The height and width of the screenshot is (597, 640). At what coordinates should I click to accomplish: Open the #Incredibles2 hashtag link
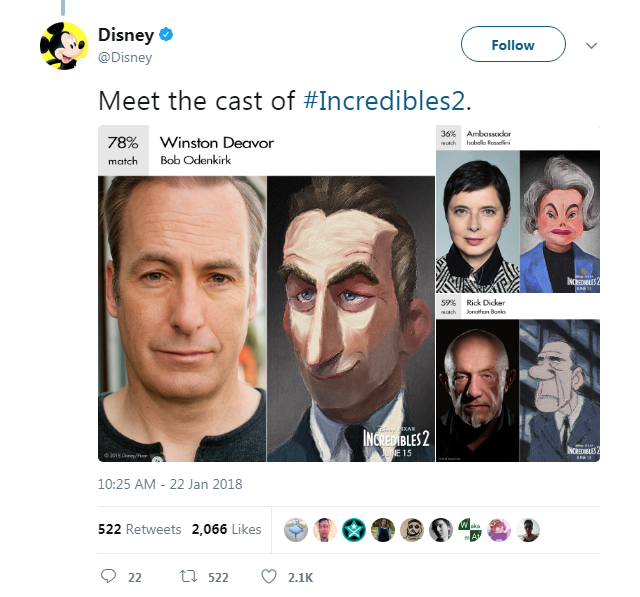(x=384, y=101)
